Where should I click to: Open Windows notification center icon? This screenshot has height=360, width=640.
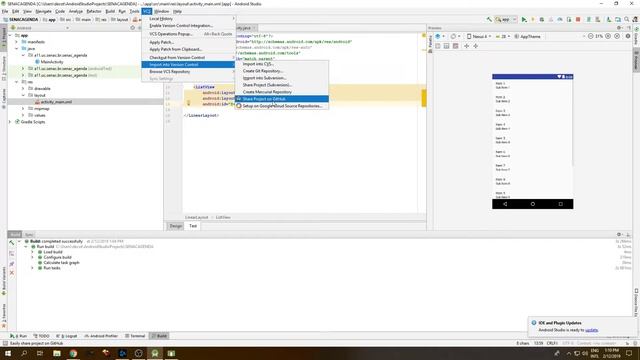(629, 353)
